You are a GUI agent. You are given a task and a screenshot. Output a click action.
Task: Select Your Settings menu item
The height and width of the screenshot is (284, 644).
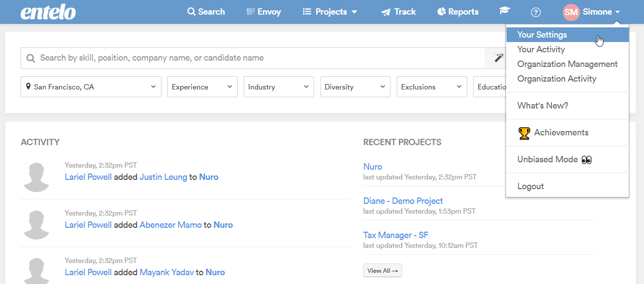tap(567, 35)
